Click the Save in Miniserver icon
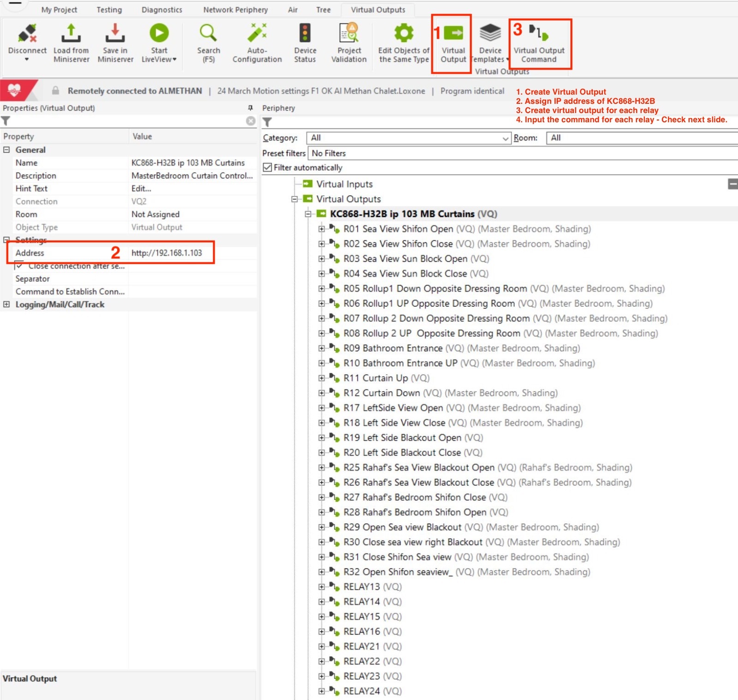This screenshot has width=738, height=700. pos(115,34)
